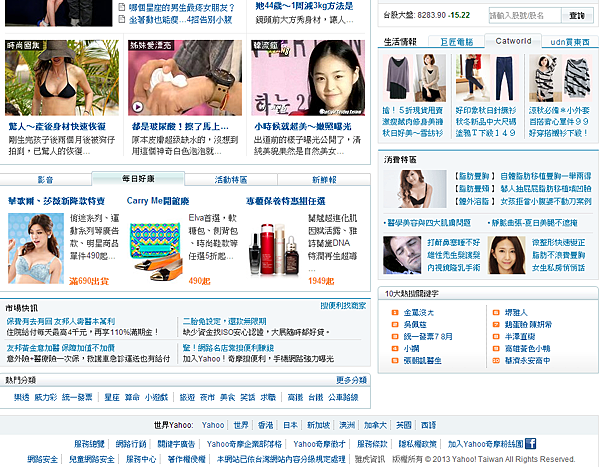Select the 半澤直樹 hot keyword
600x467 pixels.
coord(520,336)
